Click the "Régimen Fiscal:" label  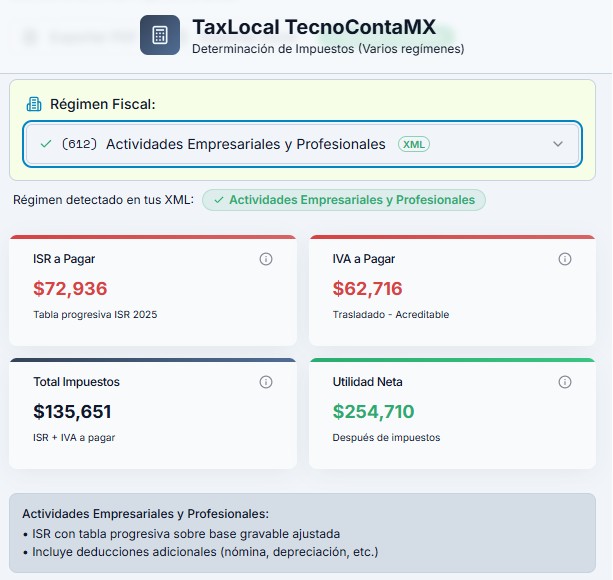pos(102,104)
